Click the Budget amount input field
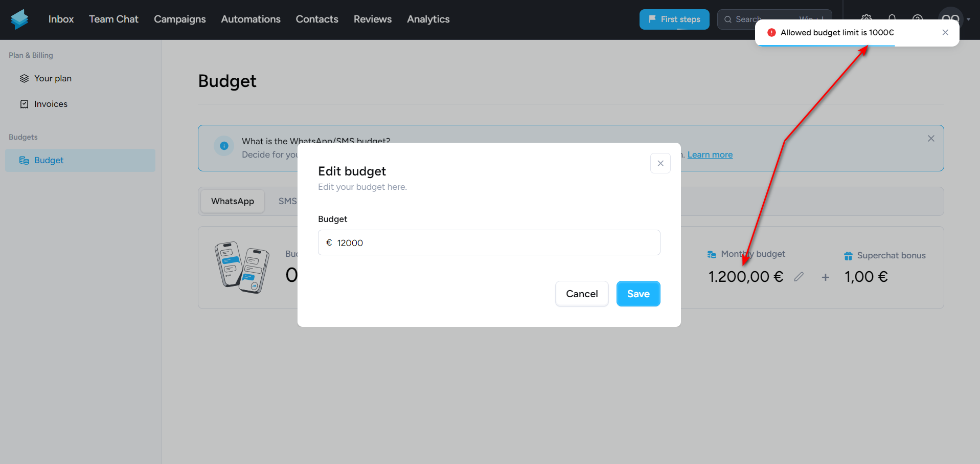Screen dimensions: 980x464 pos(489,242)
